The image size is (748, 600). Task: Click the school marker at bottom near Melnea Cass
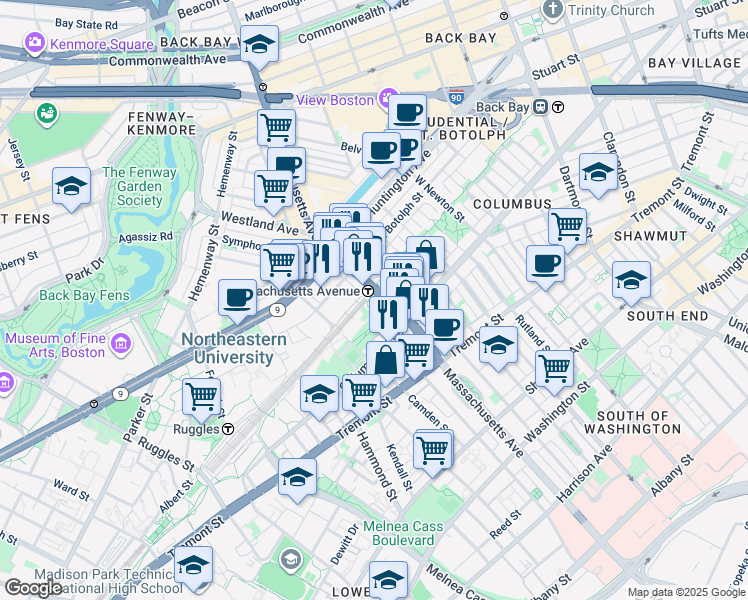[388, 579]
